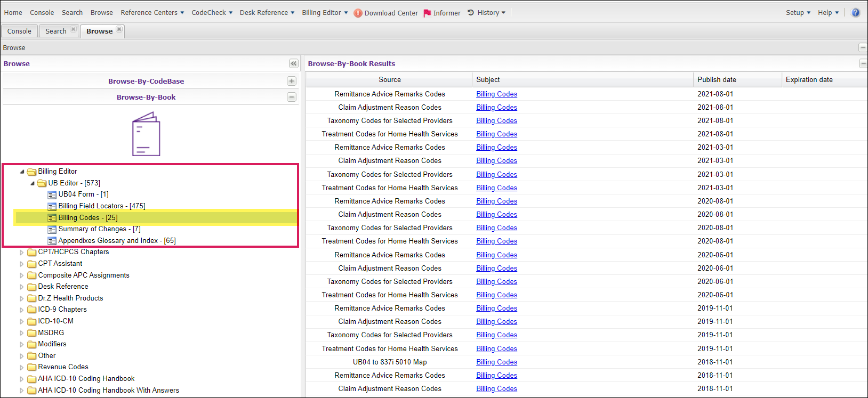This screenshot has width=868, height=398.
Task: Select Billing Field Locators tree item
Action: pyautogui.click(x=101, y=206)
